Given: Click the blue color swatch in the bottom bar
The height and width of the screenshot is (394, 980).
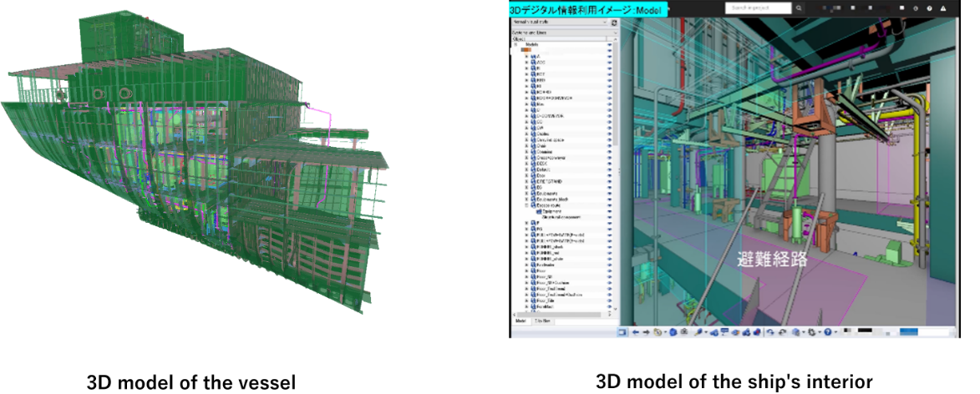Looking at the screenshot, I should pyautogui.click(x=907, y=332).
